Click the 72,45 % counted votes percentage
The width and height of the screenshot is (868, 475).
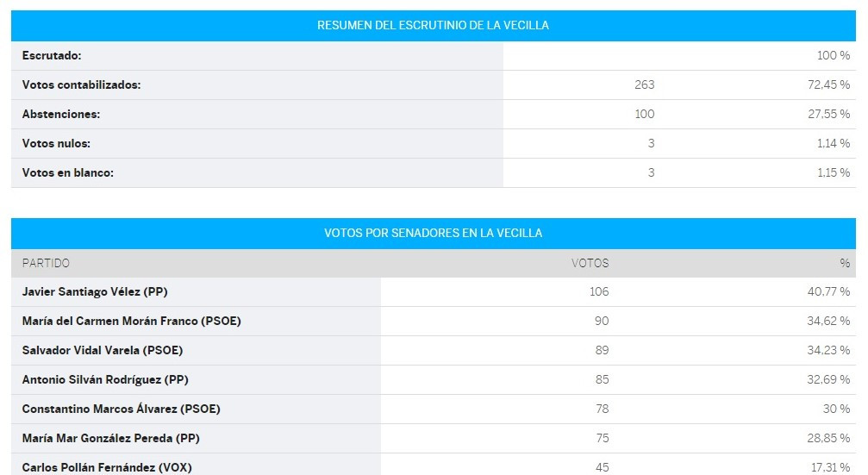pos(828,84)
